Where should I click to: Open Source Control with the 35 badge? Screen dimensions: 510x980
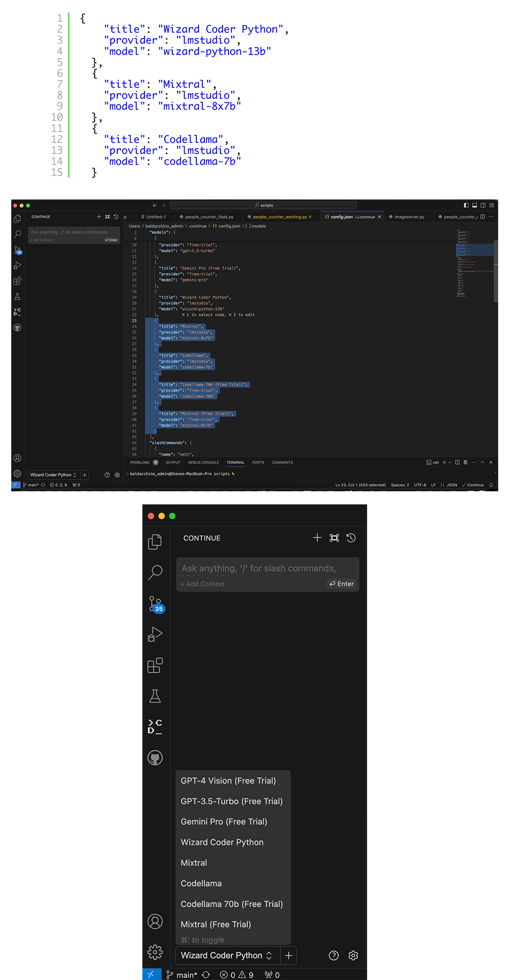coord(156,604)
